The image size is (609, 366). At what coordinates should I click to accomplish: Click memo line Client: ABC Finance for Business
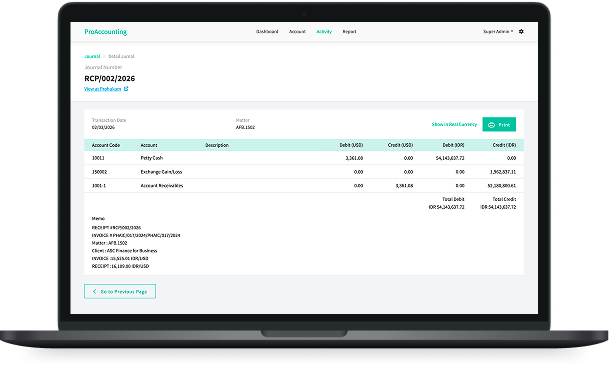tap(124, 251)
